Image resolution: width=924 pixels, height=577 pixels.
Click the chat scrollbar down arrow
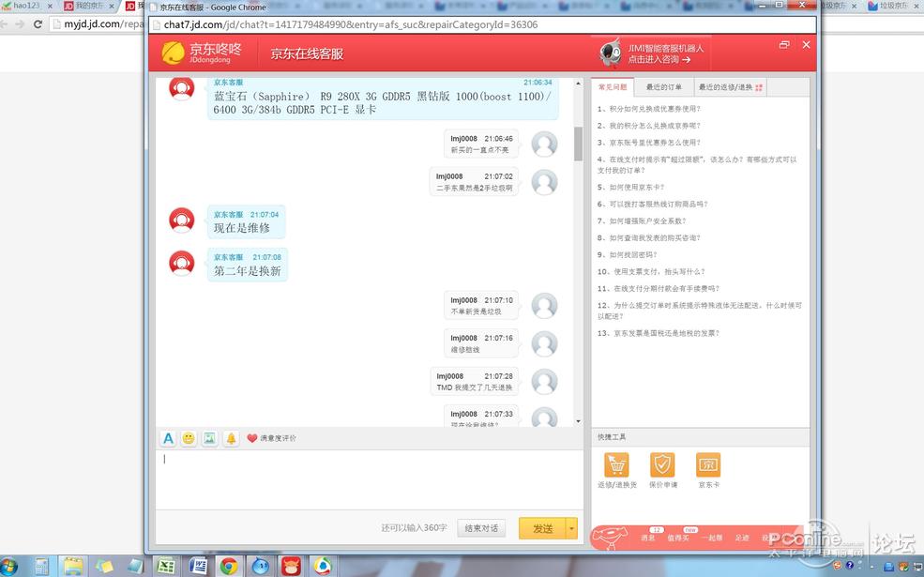[x=578, y=421]
